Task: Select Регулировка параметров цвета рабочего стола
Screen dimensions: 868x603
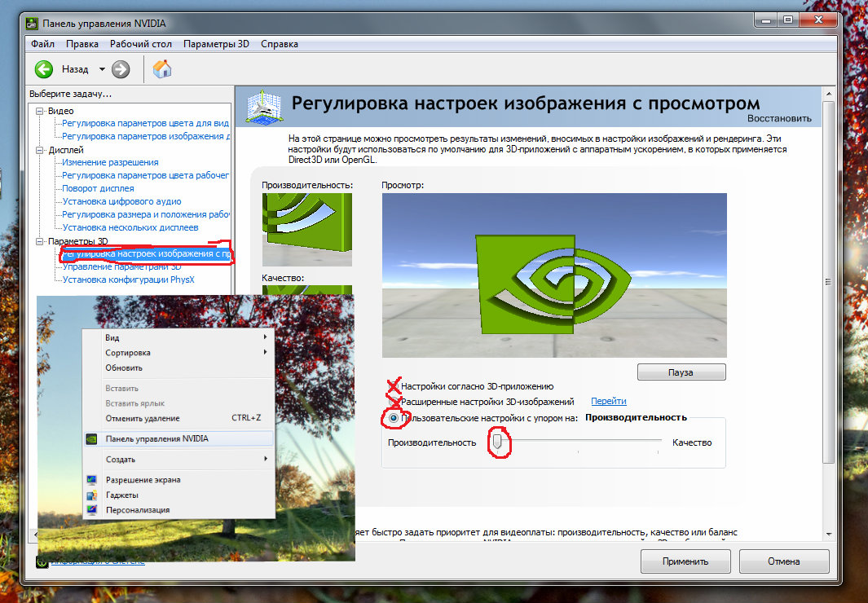Action: click(x=145, y=175)
